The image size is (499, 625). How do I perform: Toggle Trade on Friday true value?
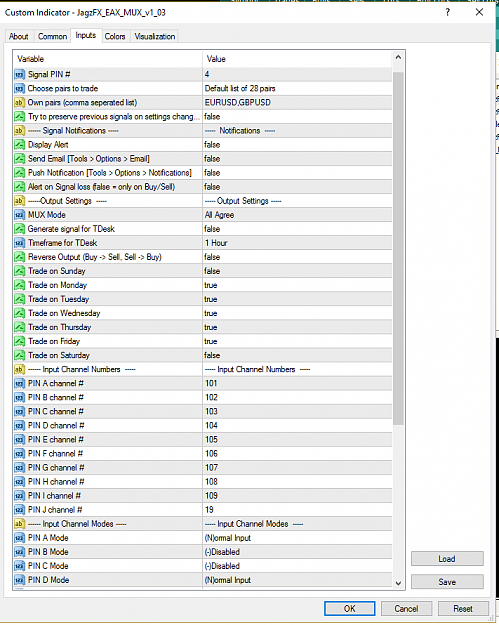[x=297, y=341]
